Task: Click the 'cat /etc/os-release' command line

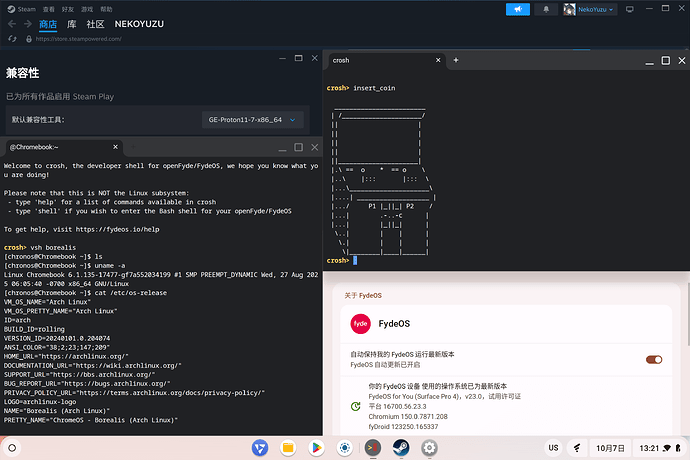Action: [x=85, y=293]
